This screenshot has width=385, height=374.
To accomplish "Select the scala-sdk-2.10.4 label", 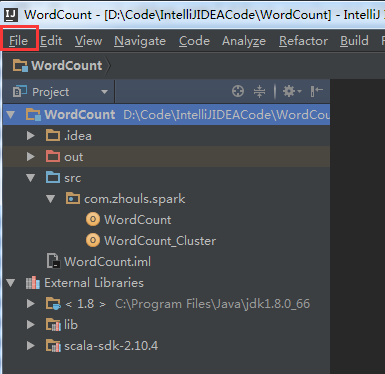I will 111,346.
